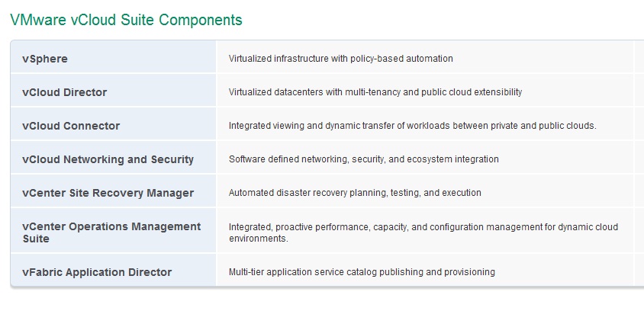
Task: Click the integrated viewing and dynamic transfer description
Action: click(x=412, y=126)
